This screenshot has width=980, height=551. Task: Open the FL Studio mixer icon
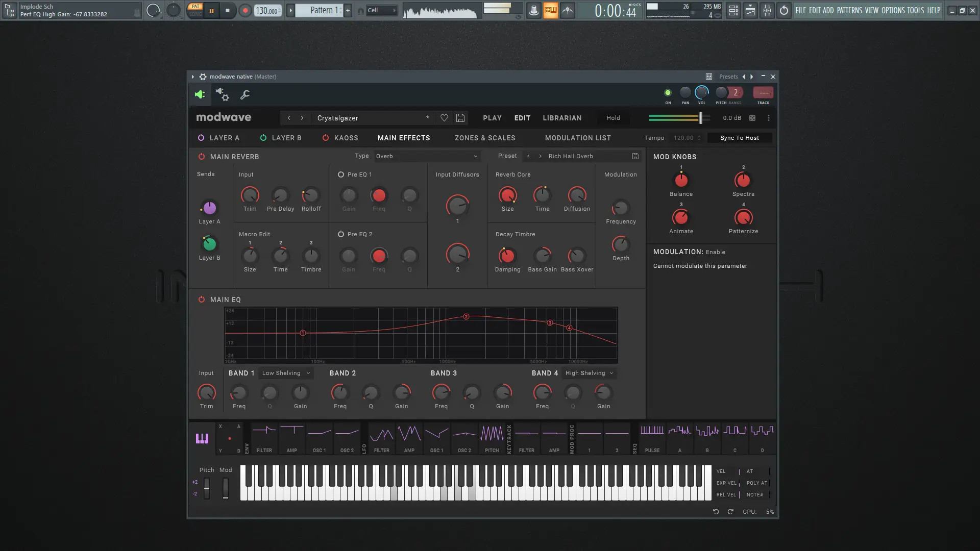pos(767,10)
